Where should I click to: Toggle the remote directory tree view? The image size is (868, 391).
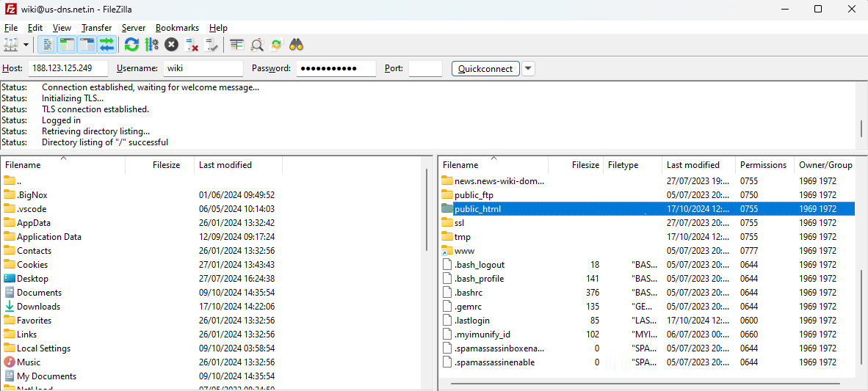(87, 45)
